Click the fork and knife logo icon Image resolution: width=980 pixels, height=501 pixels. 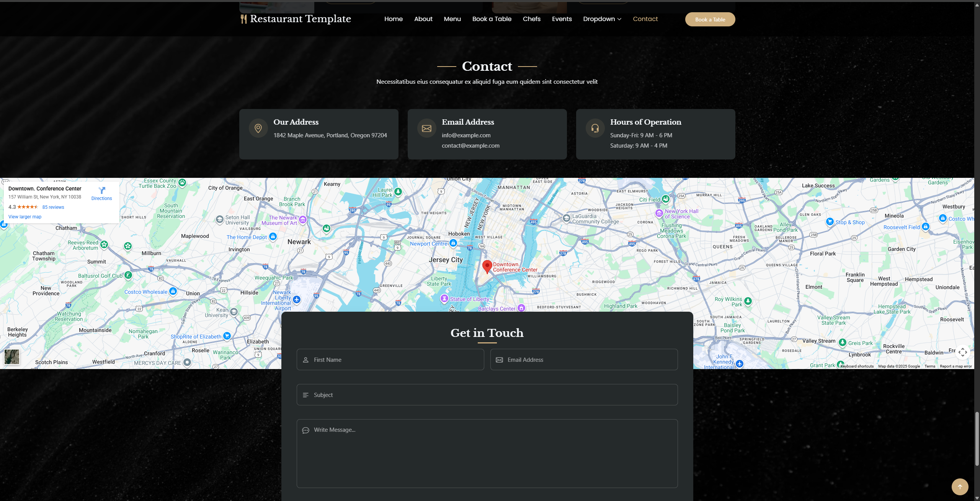(x=243, y=19)
